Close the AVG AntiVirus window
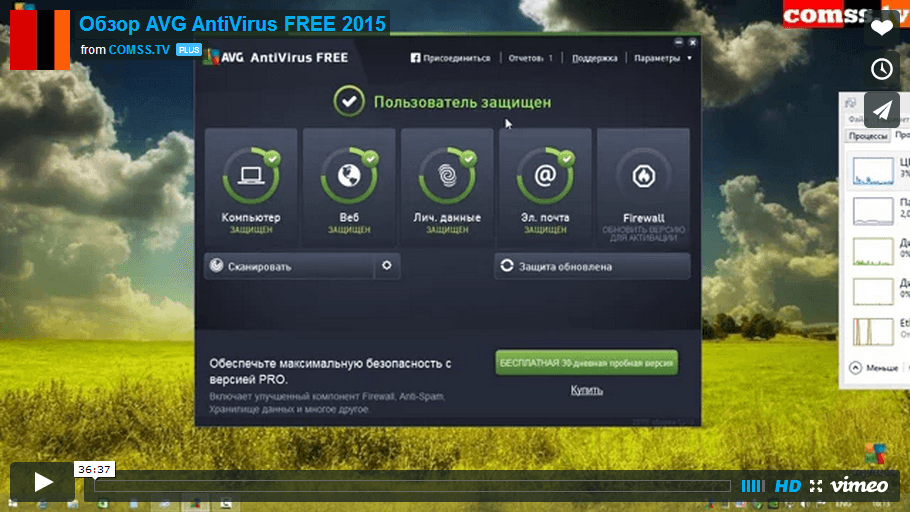Screen dimensions: 910x512 point(692,42)
